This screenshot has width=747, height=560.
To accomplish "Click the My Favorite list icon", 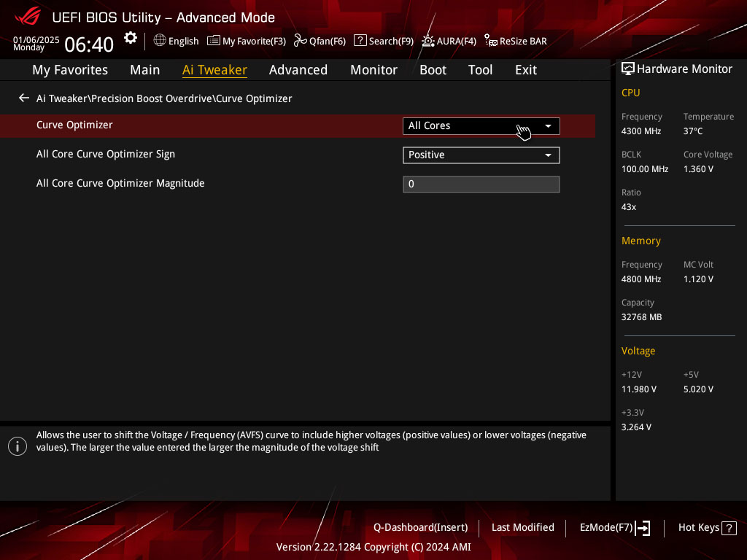I will (214, 41).
